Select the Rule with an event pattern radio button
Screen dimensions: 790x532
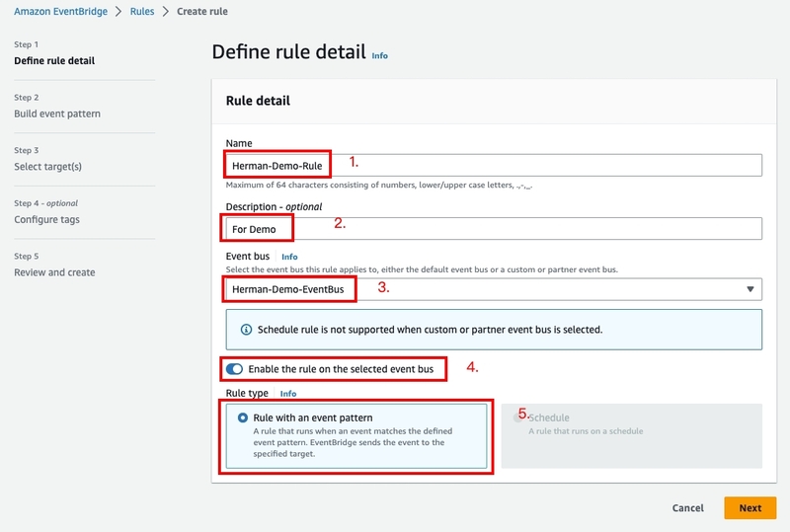(243, 418)
